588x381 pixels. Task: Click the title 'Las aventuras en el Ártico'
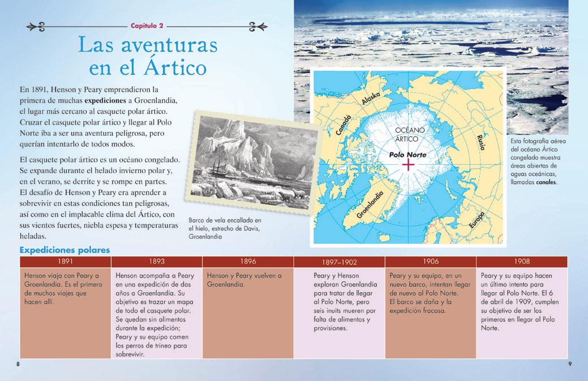point(148,55)
